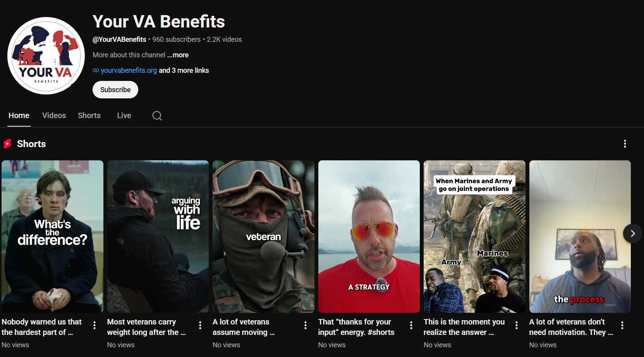
Task: Show next Shorts with right arrow
Action: (632, 233)
